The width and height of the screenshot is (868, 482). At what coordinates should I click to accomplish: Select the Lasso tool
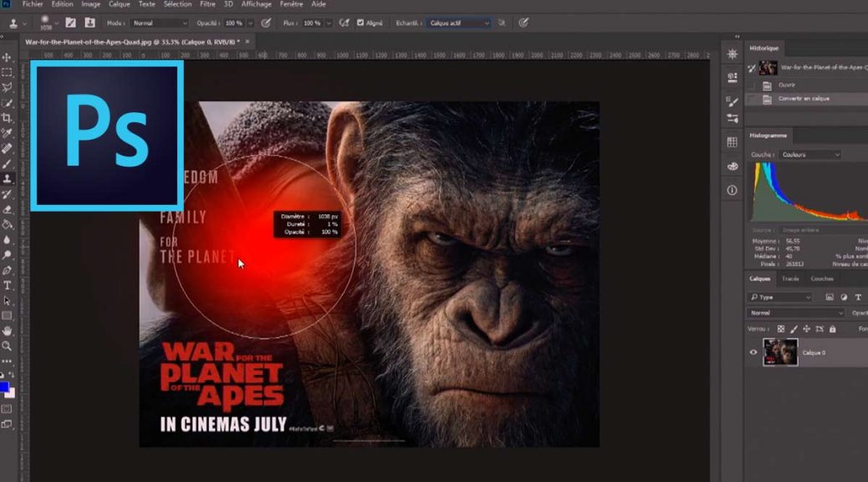[x=7, y=88]
